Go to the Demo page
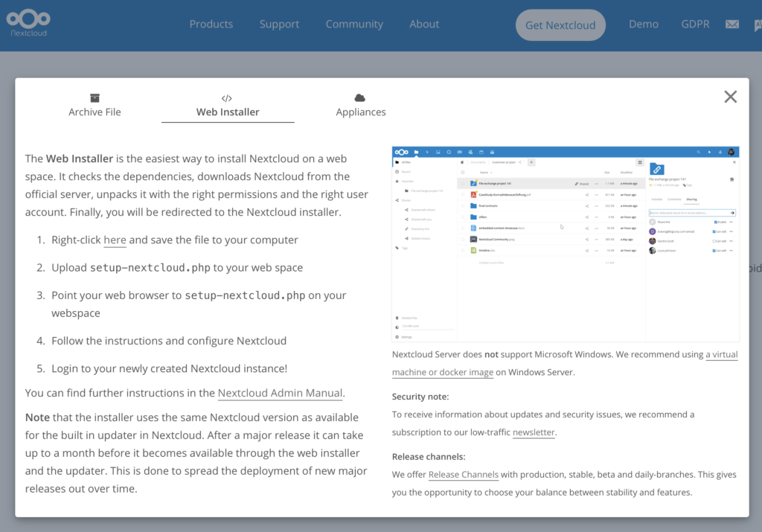The width and height of the screenshot is (762, 532). point(643,24)
